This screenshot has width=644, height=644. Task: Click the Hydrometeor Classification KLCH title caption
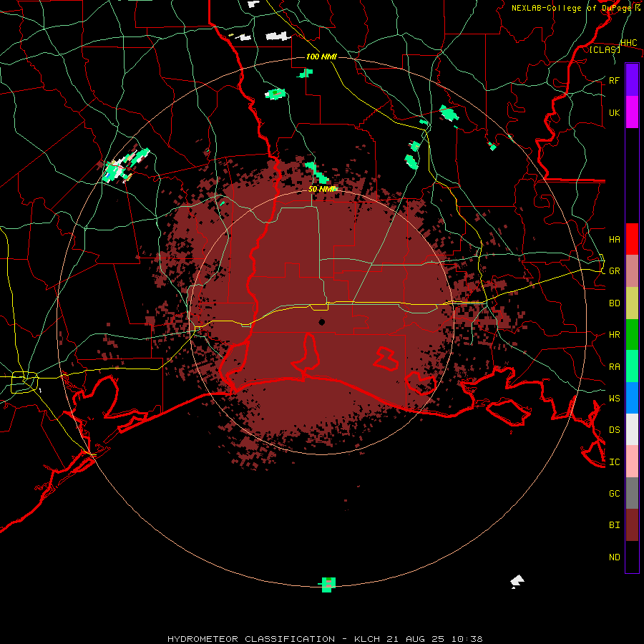tap(325, 639)
